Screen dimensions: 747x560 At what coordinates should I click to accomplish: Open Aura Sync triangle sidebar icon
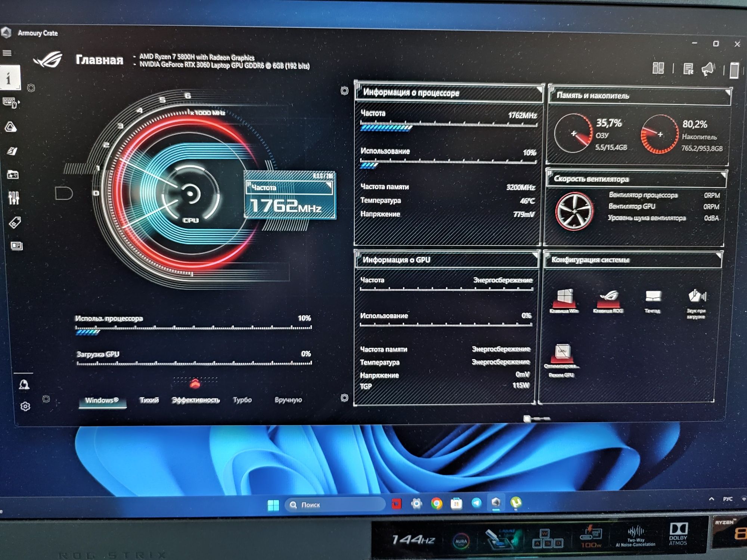(x=10, y=127)
